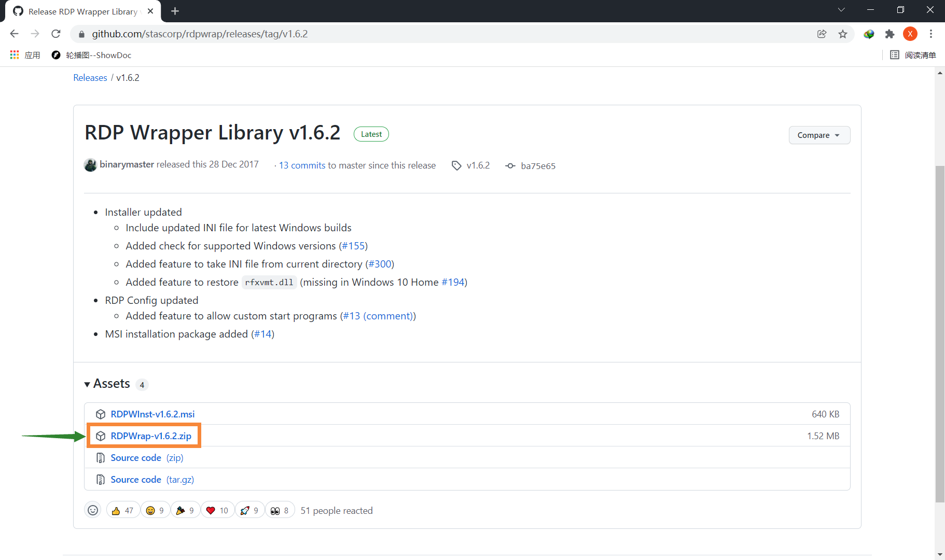Click the package icon beside RDPWrap-v1.6.2.zip
This screenshot has height=560, width=945.
point(101,436)
